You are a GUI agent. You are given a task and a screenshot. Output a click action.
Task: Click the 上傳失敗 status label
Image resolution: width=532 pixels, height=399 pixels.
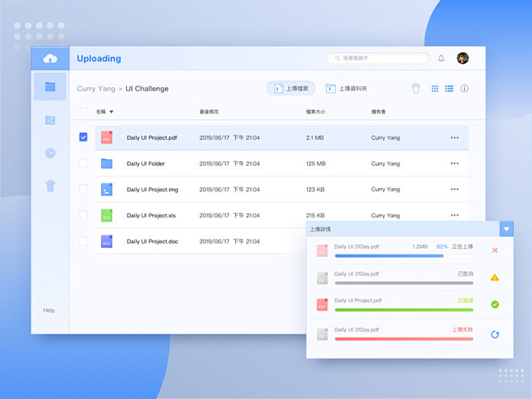click(462, 330)
